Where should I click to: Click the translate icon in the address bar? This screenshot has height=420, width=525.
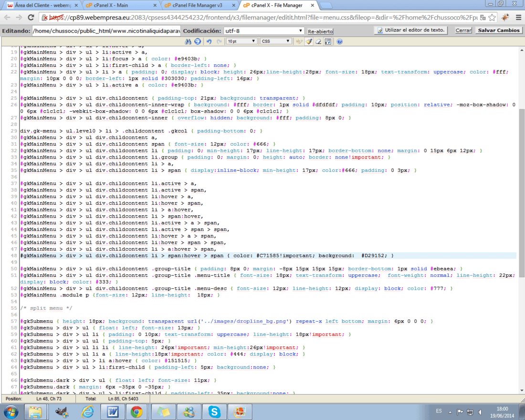[x=483, y=17]
